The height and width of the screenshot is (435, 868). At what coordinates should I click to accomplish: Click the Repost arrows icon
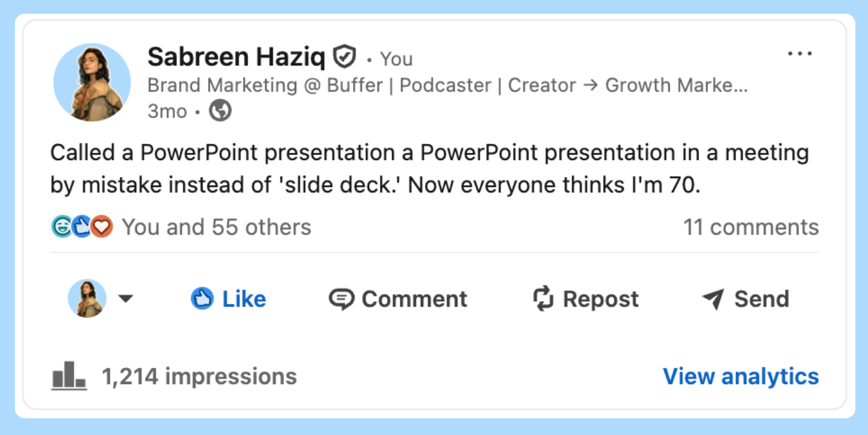pyautogui.click(x=542, y=298)
